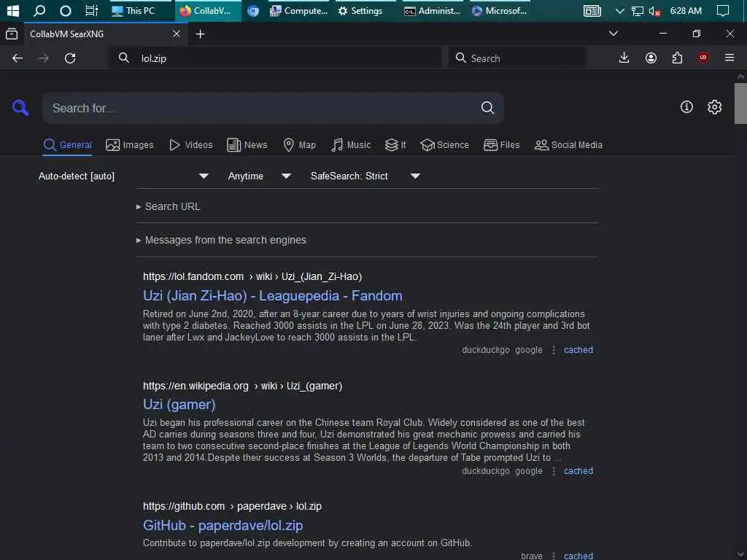This screenshot has height=560, width=747.
Task: Open Uzi (Jian Zi-Hao) Leaguepedia result
Action: (x=273, y=296)
